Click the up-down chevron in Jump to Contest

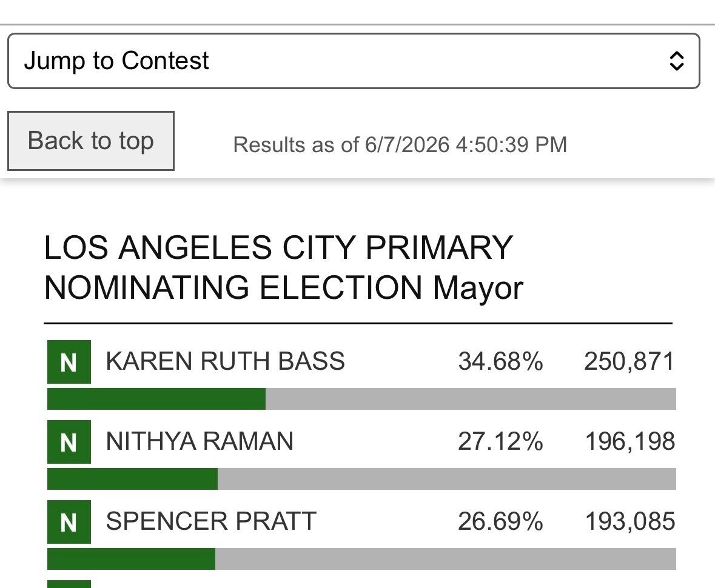click(676, 61)
